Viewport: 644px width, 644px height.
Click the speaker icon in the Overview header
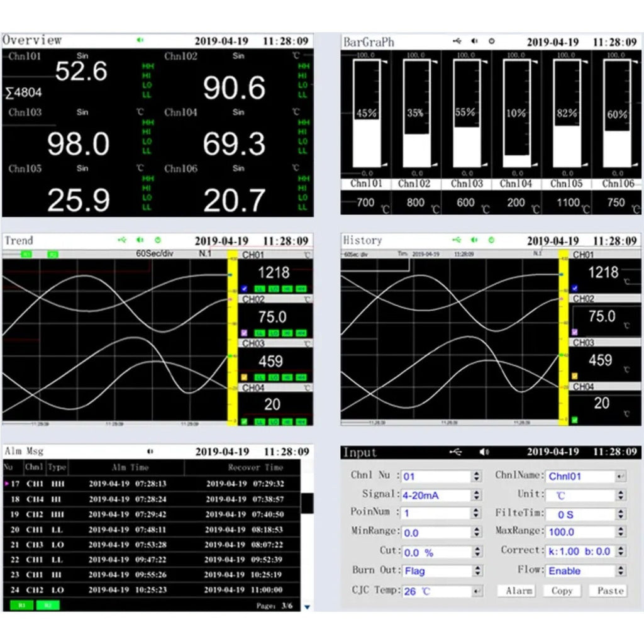(140, 40)
